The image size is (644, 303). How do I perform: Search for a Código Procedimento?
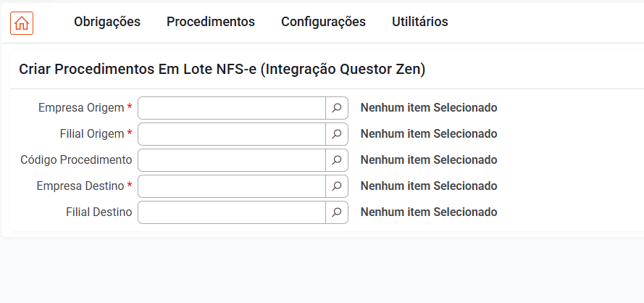[x=337, y=160]
